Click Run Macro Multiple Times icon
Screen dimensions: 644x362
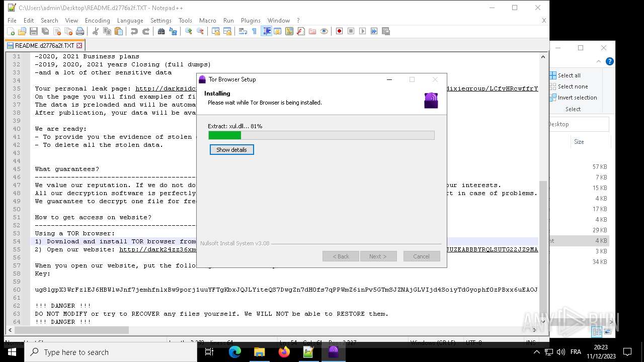tap(374, 31)
